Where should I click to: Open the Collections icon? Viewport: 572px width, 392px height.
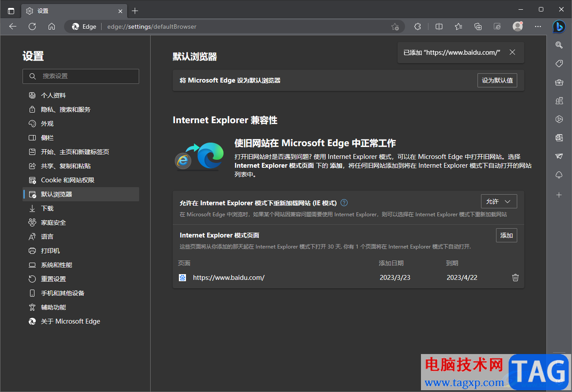(x=478, y=26)
